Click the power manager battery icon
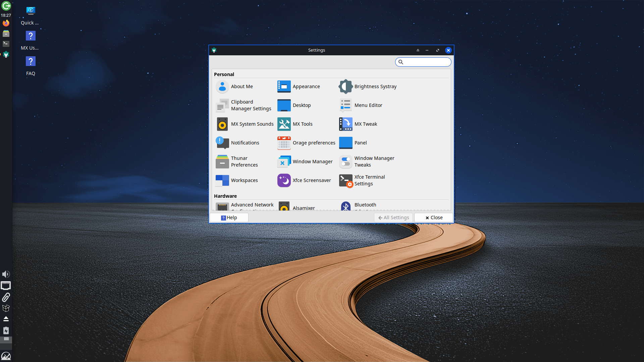Image resolution: width=644 pixels, height=362 pixels. 6,331
